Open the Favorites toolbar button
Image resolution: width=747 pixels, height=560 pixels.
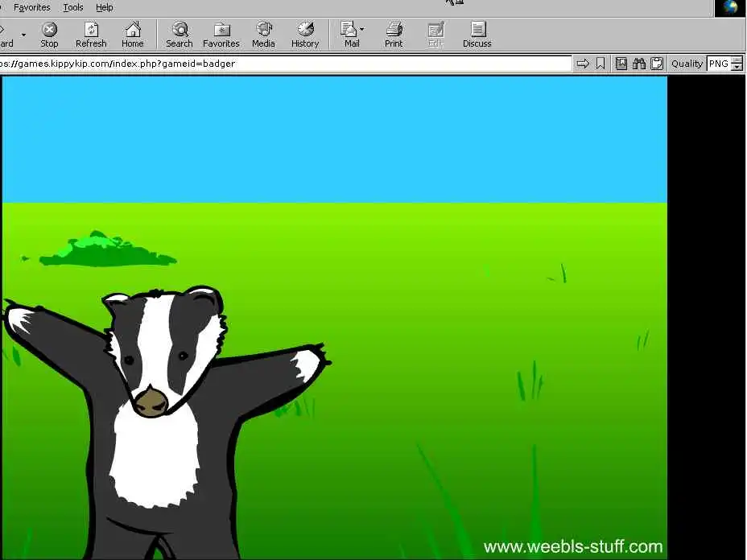click(221, 35)
